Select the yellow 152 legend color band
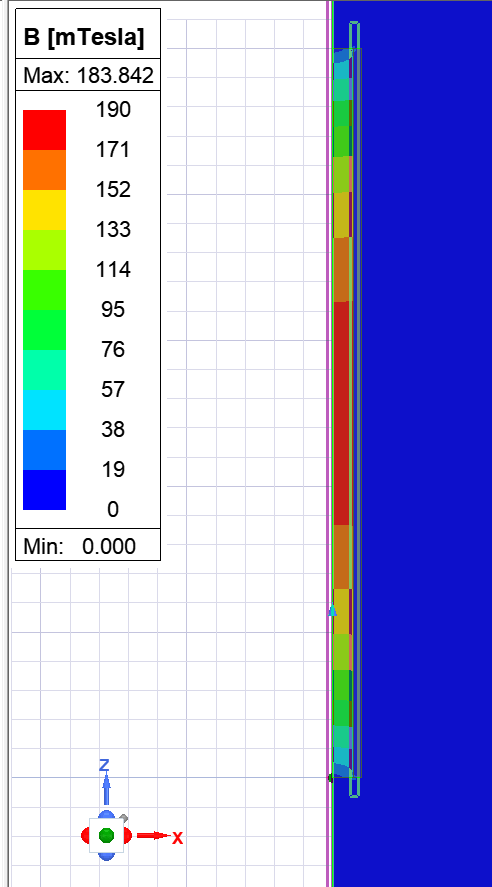Viewport: 492px width, 887px height. [x=44, y=210]
